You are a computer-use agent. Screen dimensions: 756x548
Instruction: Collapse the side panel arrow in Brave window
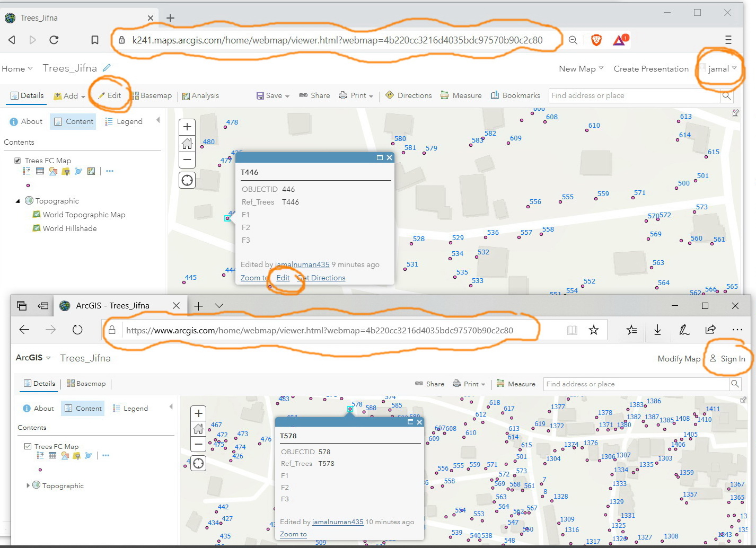(158, 120)
